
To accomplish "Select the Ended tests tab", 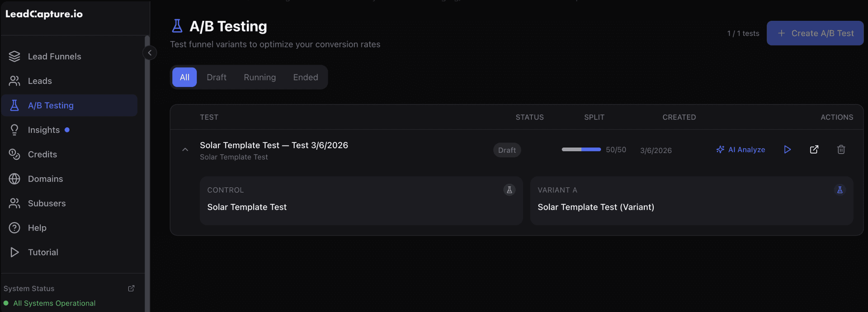I will [x=306, y=77].
